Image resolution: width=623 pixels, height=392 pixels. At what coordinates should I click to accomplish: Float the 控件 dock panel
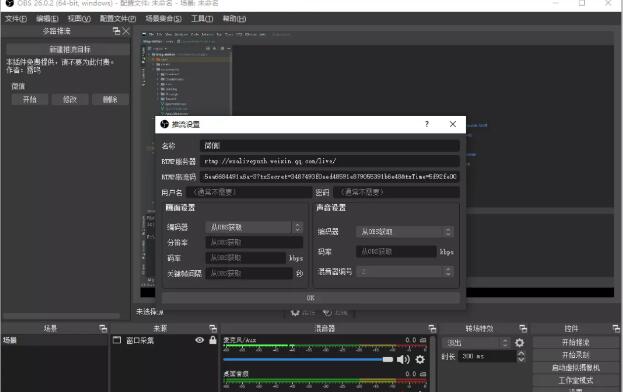tap(616, 328)
